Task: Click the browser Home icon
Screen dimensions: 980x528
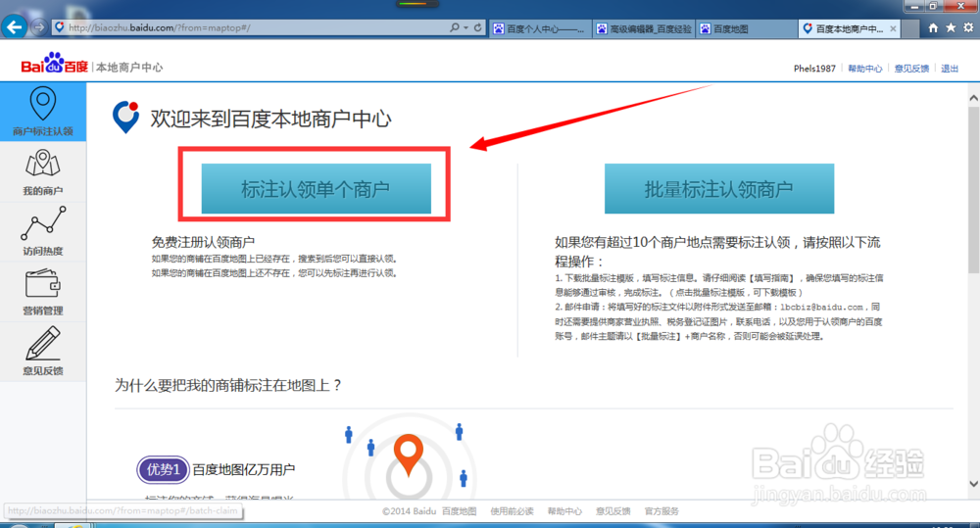Action: (933, 27)
